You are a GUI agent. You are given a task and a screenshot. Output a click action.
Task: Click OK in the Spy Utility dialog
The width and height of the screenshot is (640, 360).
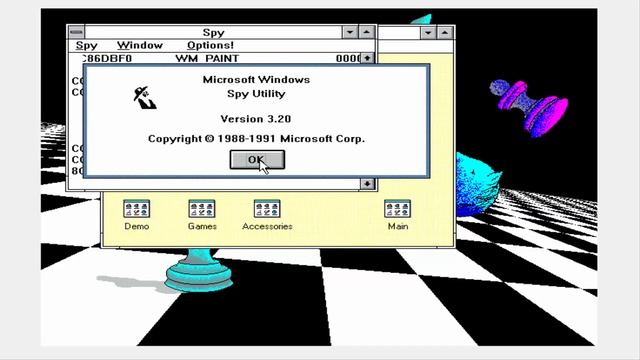click(x=257, y=160)
